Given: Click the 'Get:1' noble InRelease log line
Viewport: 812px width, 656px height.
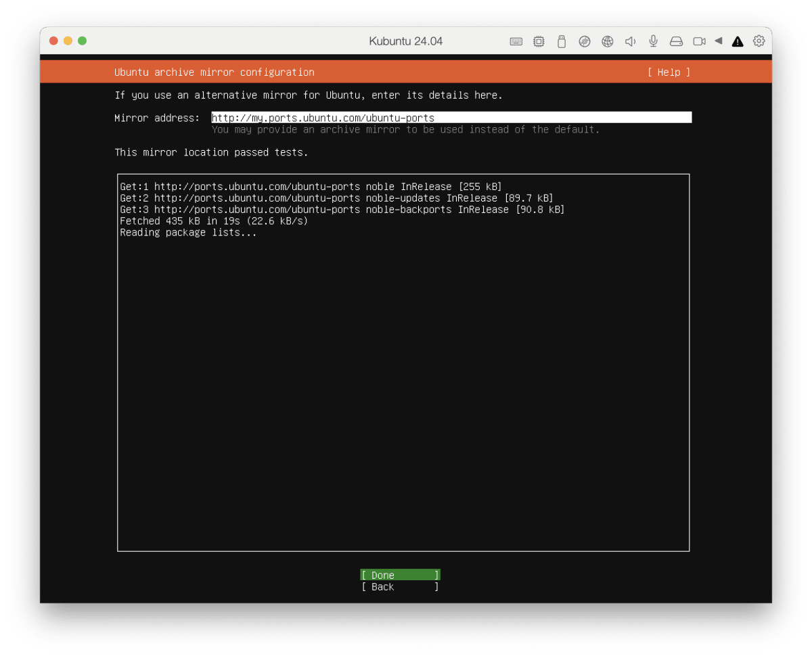Looking at the screenshot, I should coord(311,187).
